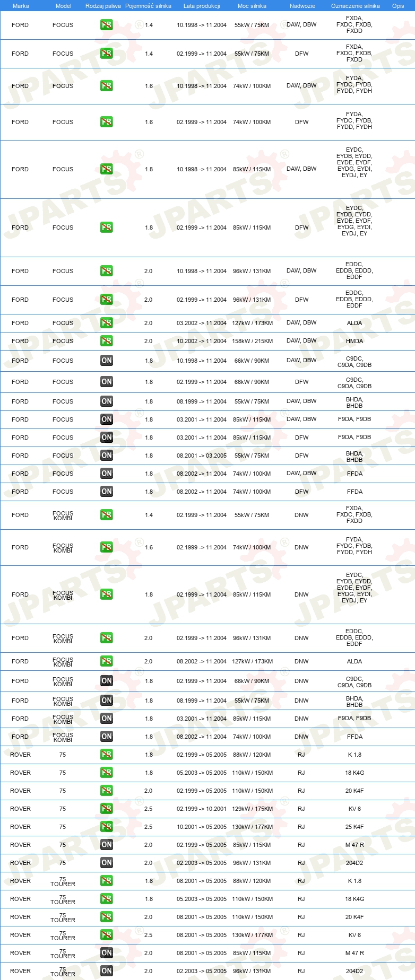Viewport: 415px width, 980px height.
Task: Click the 08.1999 -> 11.2004 date in Focus Kombi row
Action: point(202,701)
